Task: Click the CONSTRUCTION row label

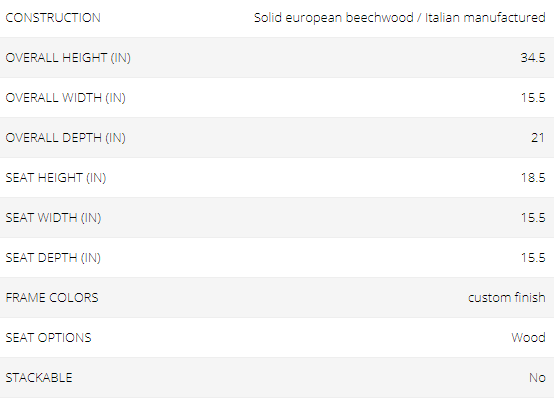Action: point(53,18)
